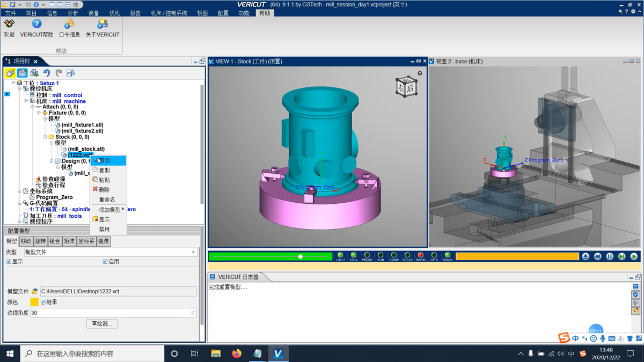Open 关于VERICUT about icon

[103, 24]
